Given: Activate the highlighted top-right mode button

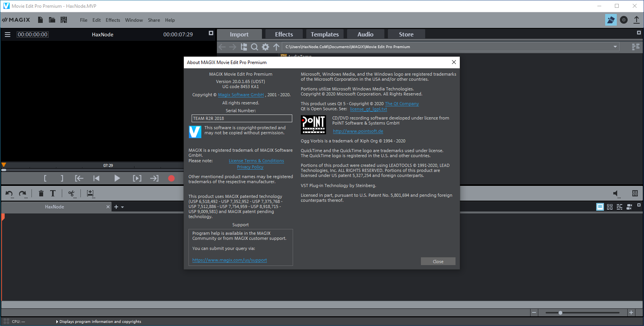Looking at the screenshot, I should (611, 20).
